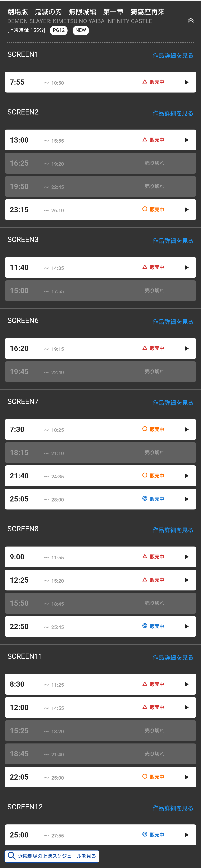Open SCREEN7 作品詳細を見る link

click(x=173, y=403)
